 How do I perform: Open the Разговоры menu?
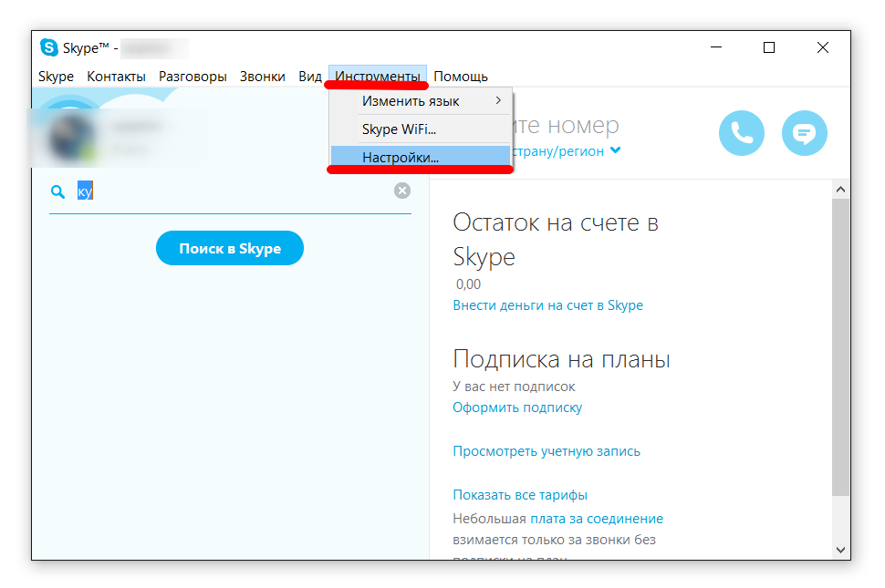pos(193,77)
